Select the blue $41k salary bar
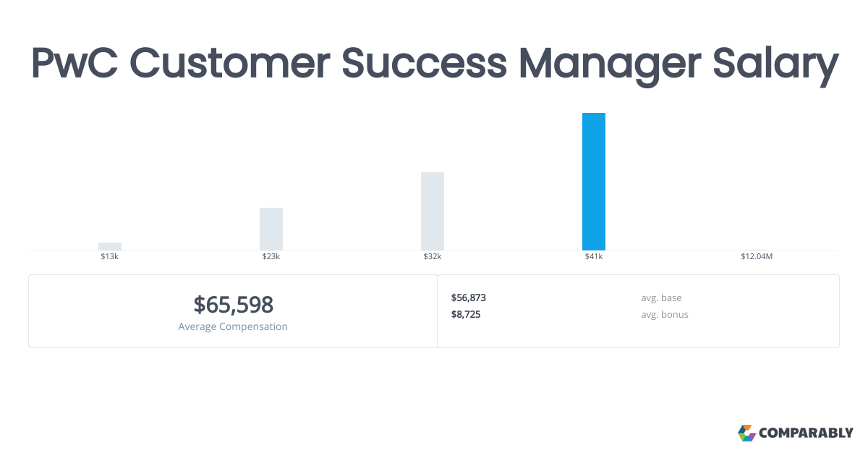 [x=594, y=182]
